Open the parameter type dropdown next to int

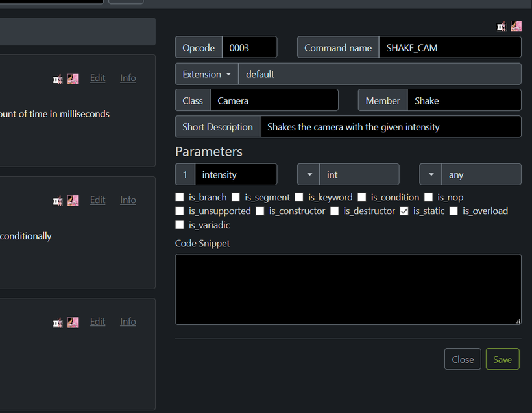[x=309, y=174]
